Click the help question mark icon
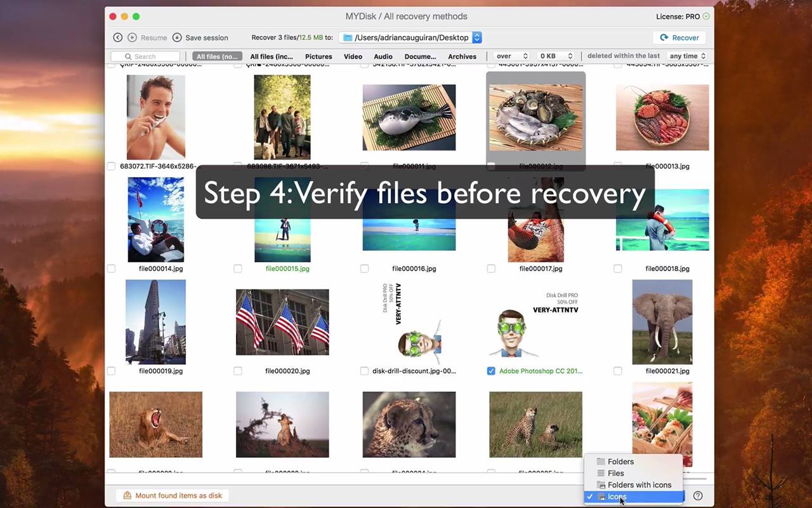 pyautogui.click(x=698, y=496)
